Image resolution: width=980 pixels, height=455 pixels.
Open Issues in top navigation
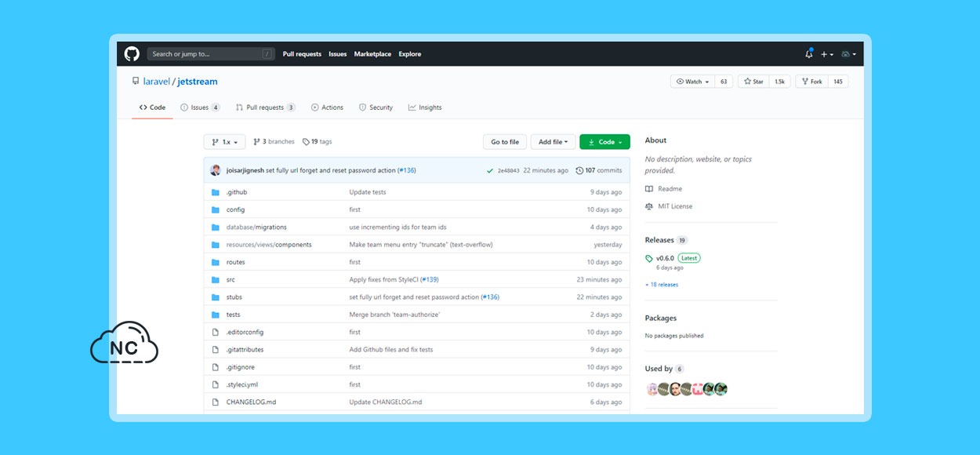click(x=338, y=54)
